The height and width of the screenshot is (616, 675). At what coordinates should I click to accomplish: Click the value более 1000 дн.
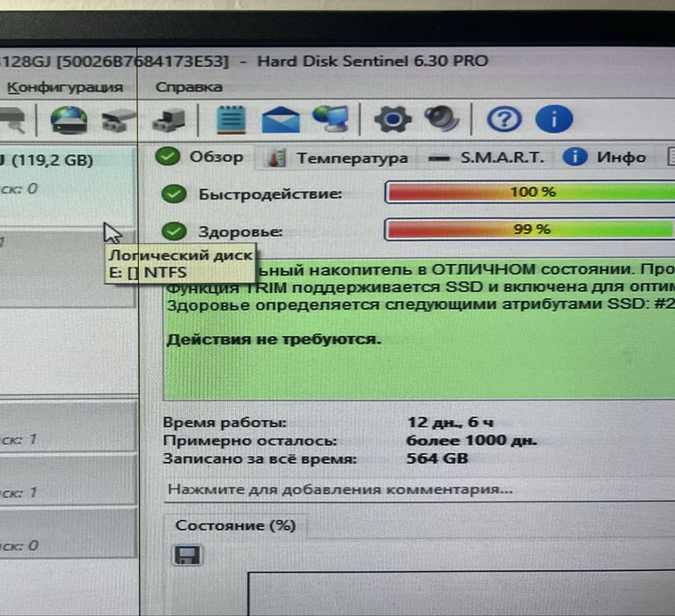pyautogui.click(x=472, y=440)
